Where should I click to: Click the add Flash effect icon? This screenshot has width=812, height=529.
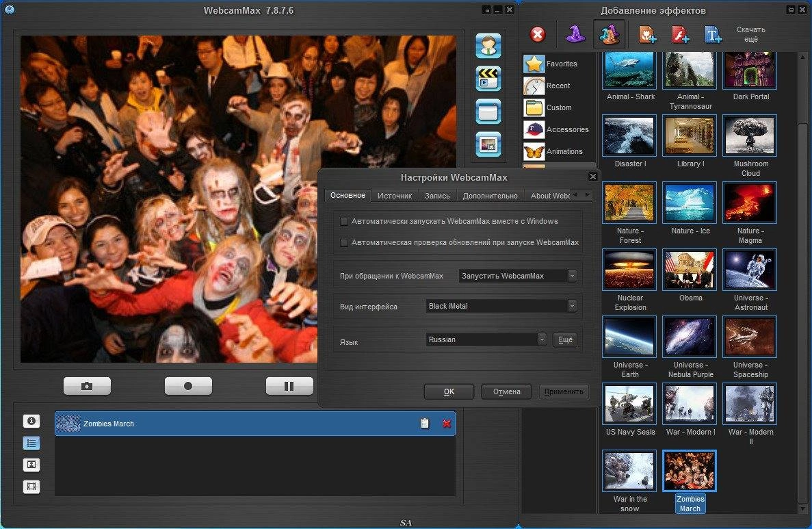click(680, 35)
